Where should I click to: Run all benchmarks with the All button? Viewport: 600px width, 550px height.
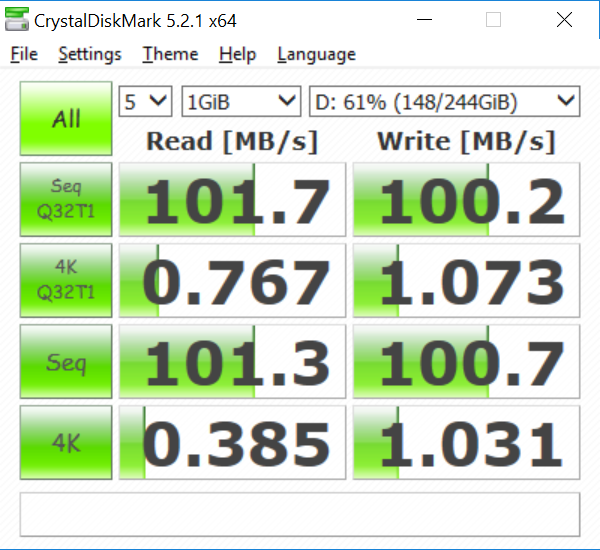click(x=66, y=118)
